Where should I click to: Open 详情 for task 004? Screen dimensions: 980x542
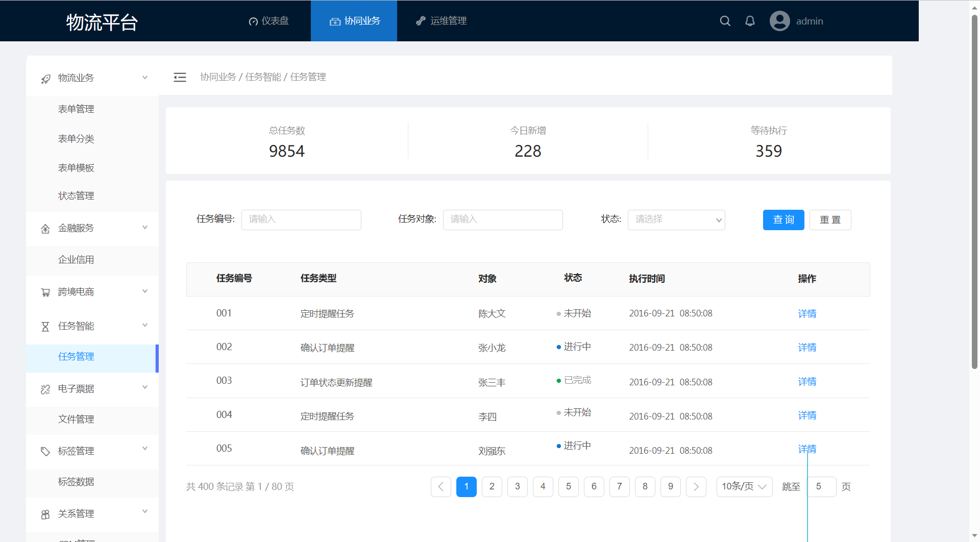coord(807,415)
